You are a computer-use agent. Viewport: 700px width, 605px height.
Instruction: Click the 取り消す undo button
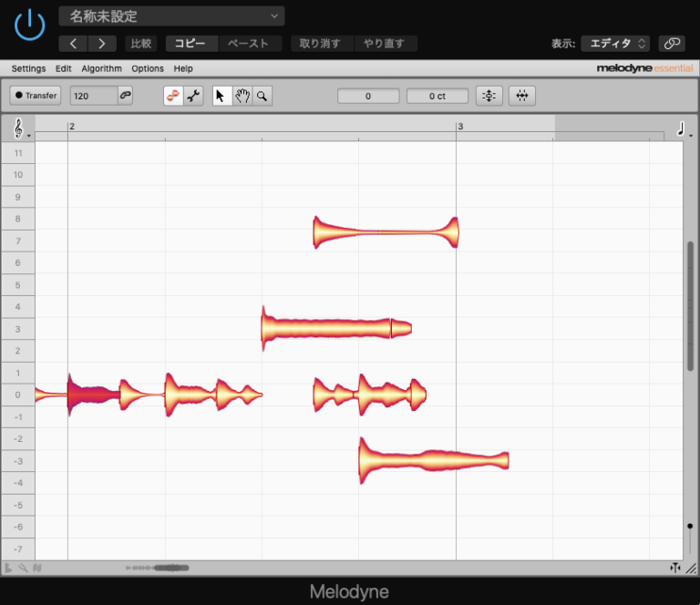[x=319, y=43]
